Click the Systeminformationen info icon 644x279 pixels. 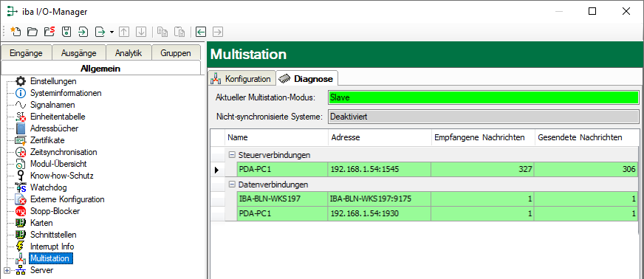21,93
